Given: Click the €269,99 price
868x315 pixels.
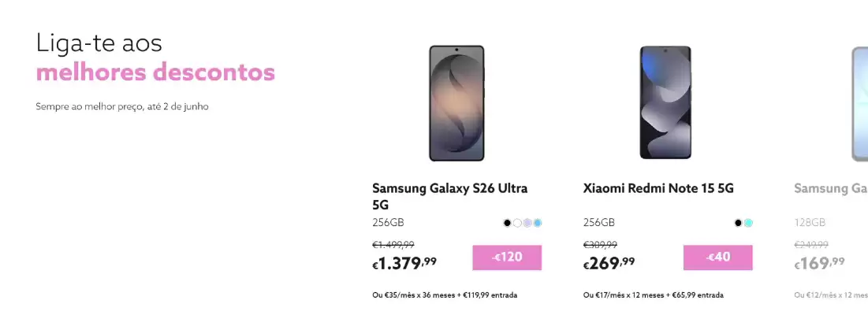Looking at the screenshot, I should coord(609,264).
